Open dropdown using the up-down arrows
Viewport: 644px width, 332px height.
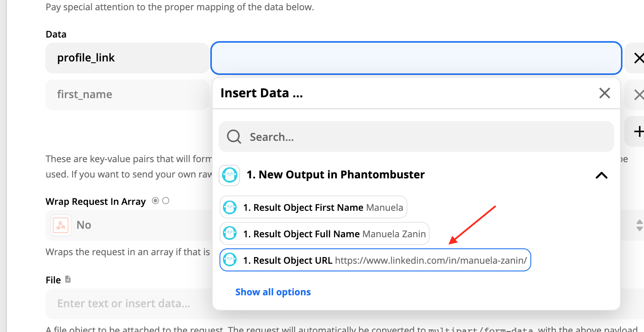click(639, 225)
